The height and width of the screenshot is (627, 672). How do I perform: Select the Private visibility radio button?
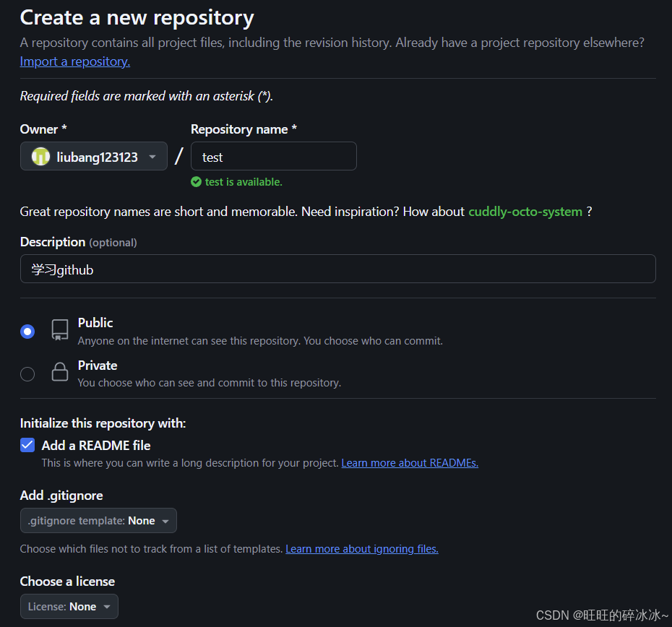[x=27, y=374]
